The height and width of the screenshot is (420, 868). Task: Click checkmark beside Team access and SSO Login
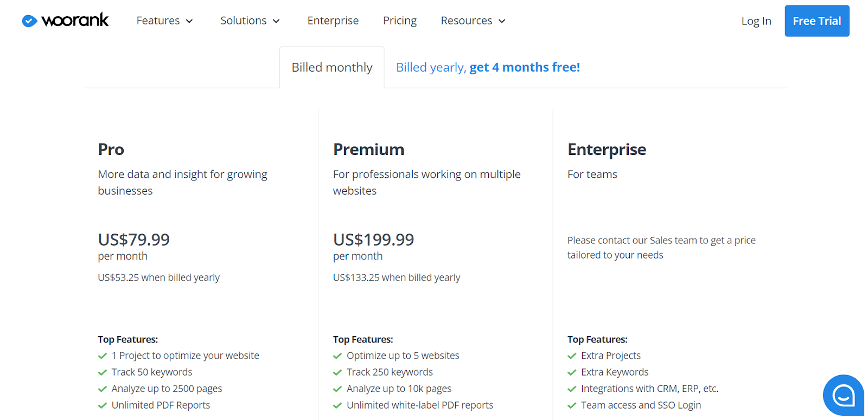tap(572, 405)
